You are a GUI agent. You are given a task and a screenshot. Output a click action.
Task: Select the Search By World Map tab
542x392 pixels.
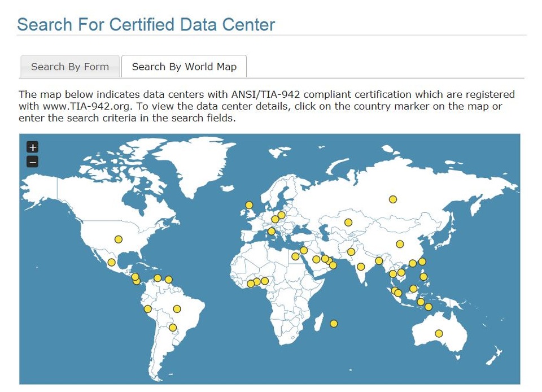[x=184, y=67]
